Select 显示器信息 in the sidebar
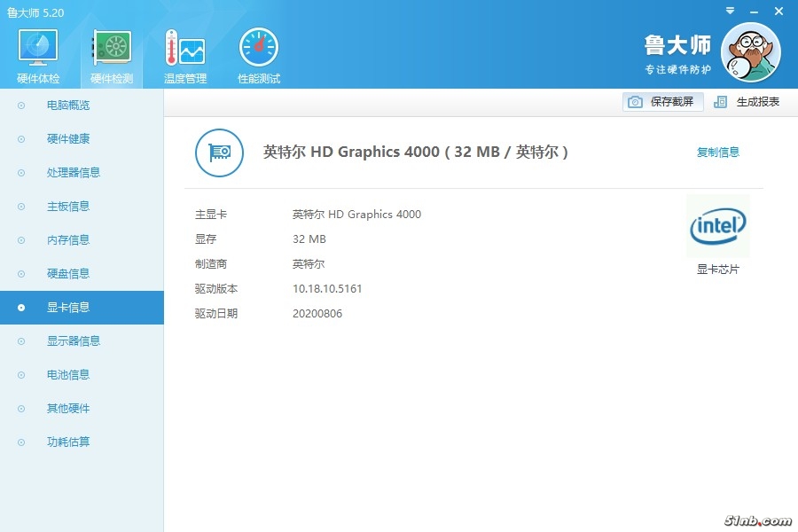The width and height of the screenshot is (798, 532). (x=74, y=341)
